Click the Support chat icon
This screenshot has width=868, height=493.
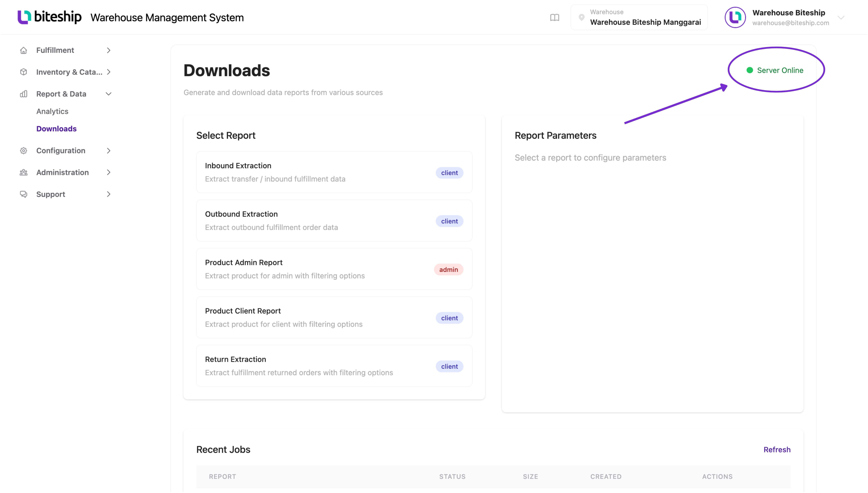(x=23, y=194)
